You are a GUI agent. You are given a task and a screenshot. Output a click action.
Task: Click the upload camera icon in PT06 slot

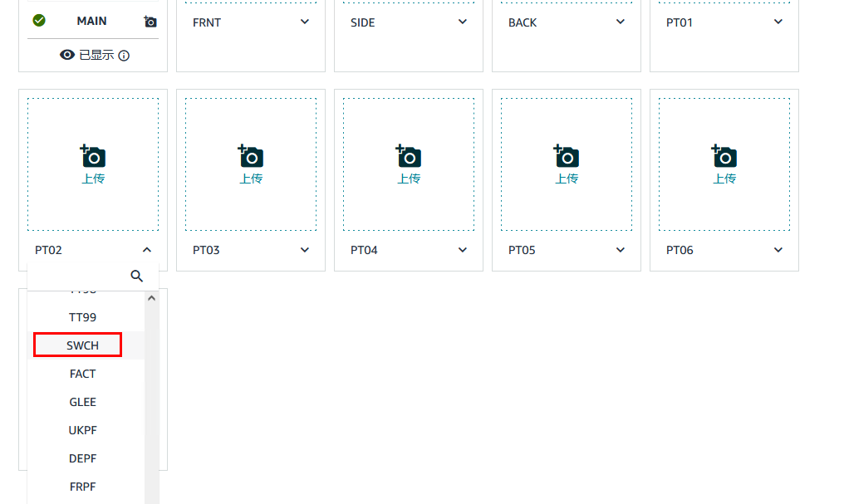click(x=724, y=156)
